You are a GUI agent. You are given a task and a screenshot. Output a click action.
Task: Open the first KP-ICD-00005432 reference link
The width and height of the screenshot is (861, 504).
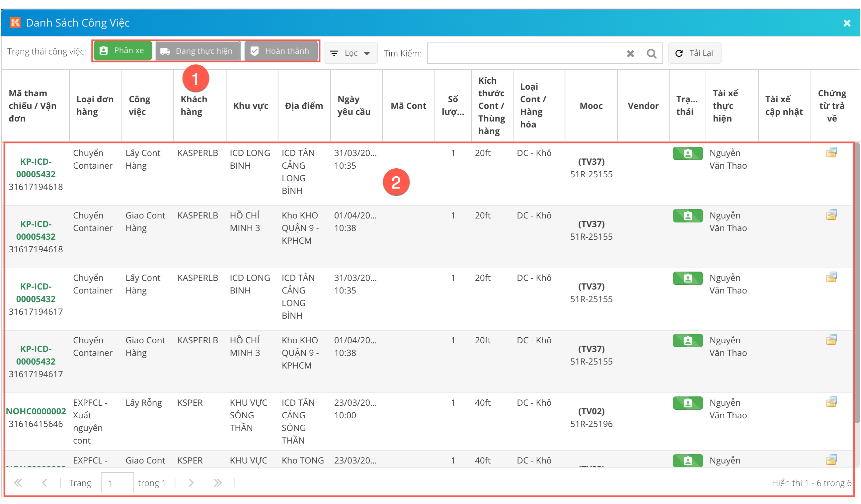[36, 168]
